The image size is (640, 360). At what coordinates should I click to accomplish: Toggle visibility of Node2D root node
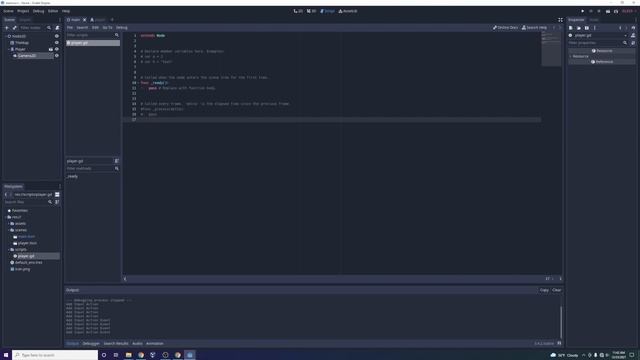57,36
